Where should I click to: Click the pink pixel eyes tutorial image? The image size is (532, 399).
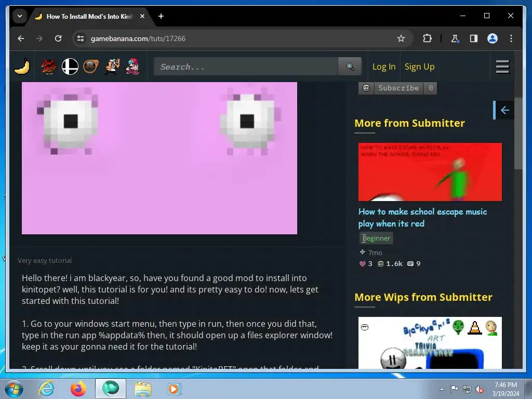(x=159, y=158)
